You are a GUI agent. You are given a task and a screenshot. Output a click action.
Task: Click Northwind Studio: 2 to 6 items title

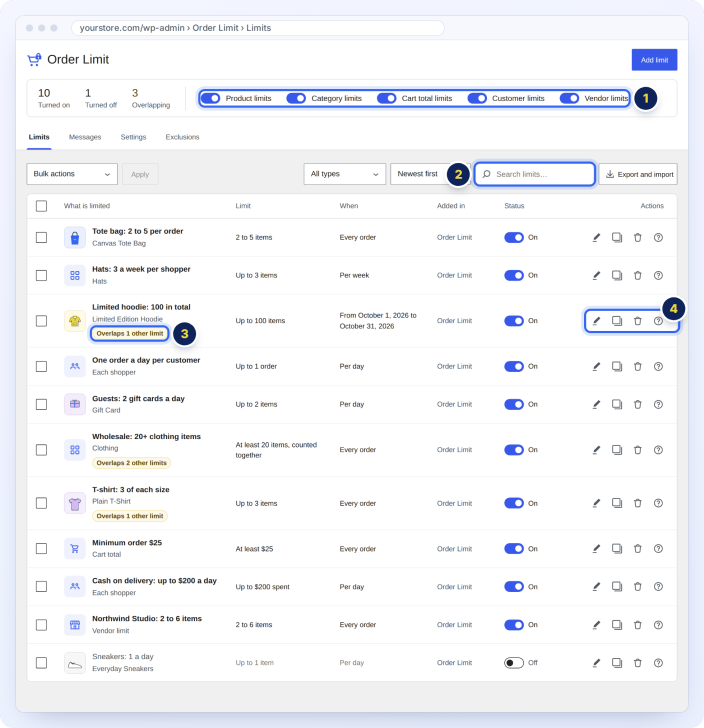point(147,619)
